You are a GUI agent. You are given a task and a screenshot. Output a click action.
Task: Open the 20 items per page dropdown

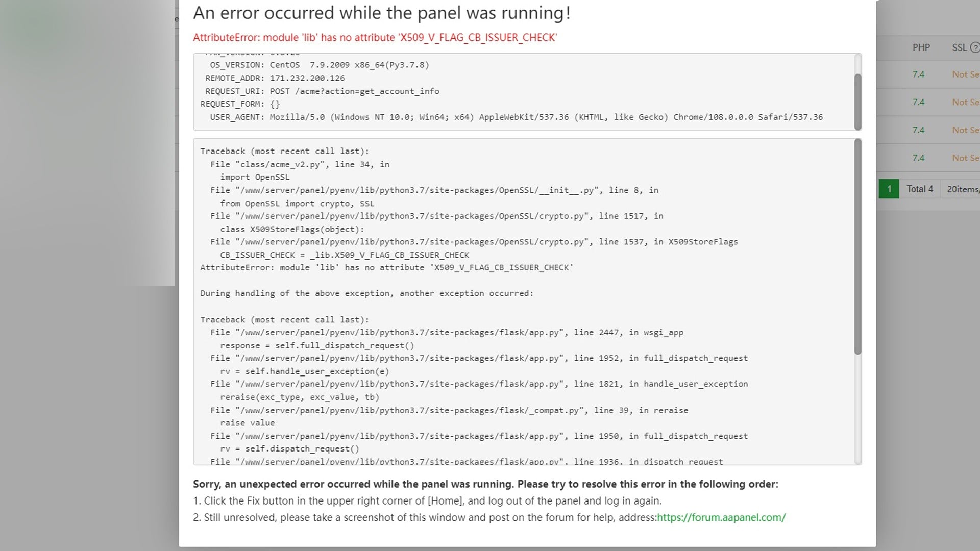click(963, 189)
